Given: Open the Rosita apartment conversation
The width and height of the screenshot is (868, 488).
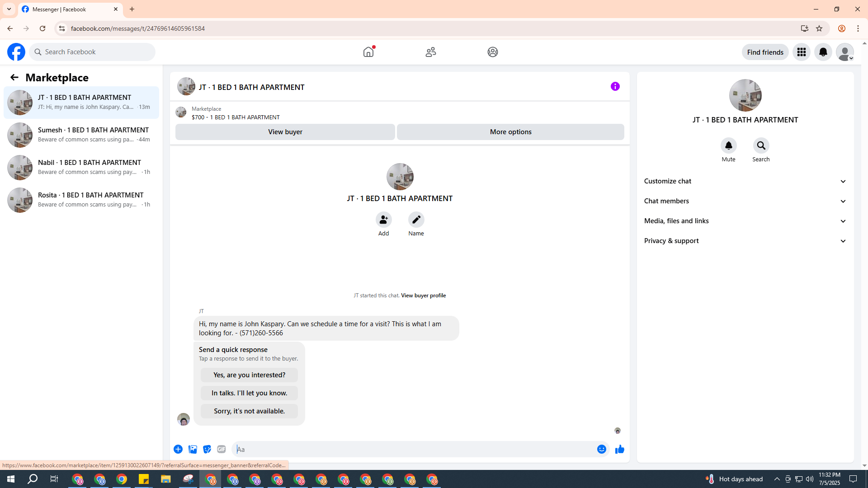Looking at the screenshot, I should tap(81, 200).
